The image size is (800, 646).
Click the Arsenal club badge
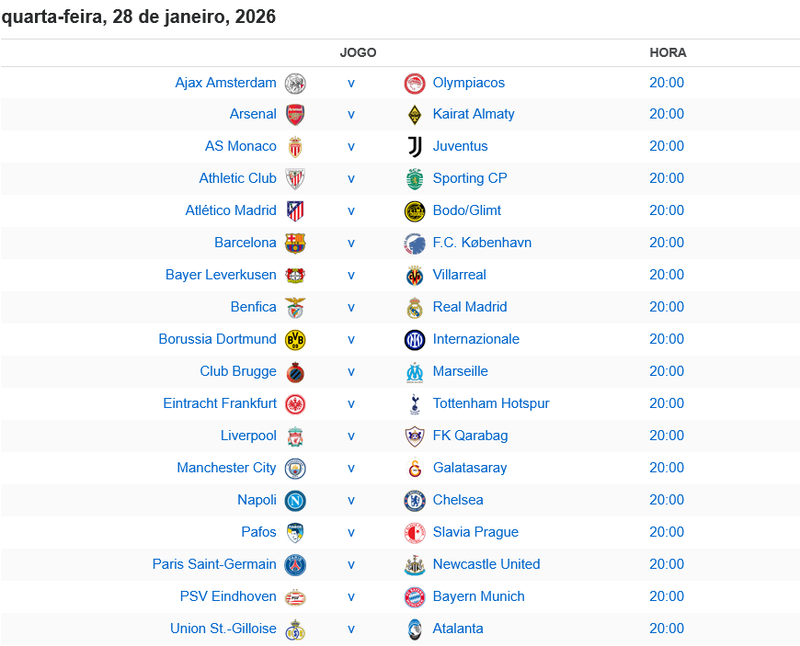(x=295, y=114)
